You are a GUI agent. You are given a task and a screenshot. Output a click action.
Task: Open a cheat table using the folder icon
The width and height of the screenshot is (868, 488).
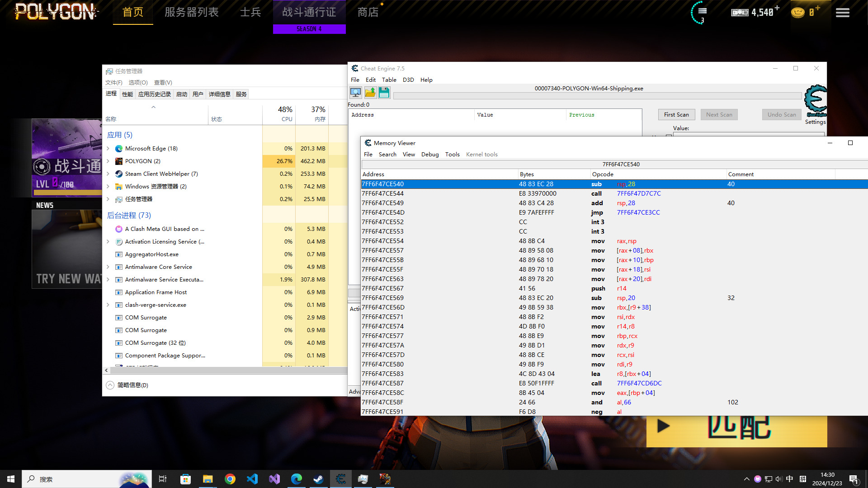pyautogui.click(x=370, y=92)
